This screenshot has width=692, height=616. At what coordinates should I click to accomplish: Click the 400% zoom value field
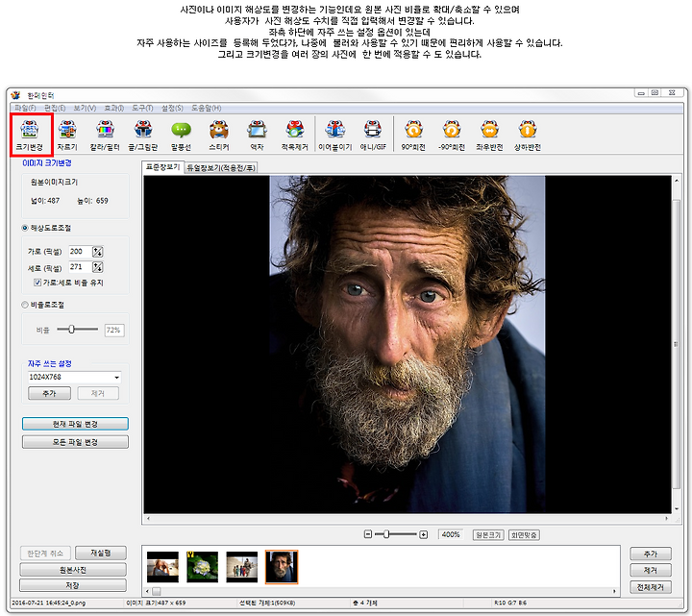[x=451, y=535]
